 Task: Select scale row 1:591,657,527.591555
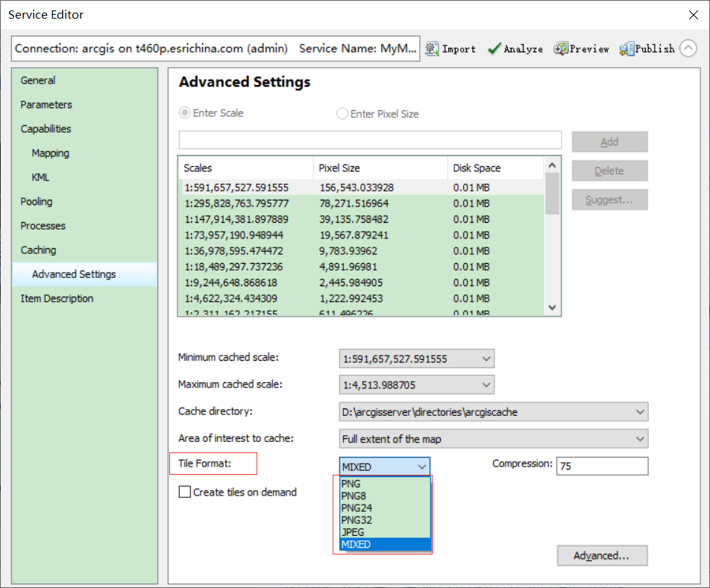coord(362,187)
